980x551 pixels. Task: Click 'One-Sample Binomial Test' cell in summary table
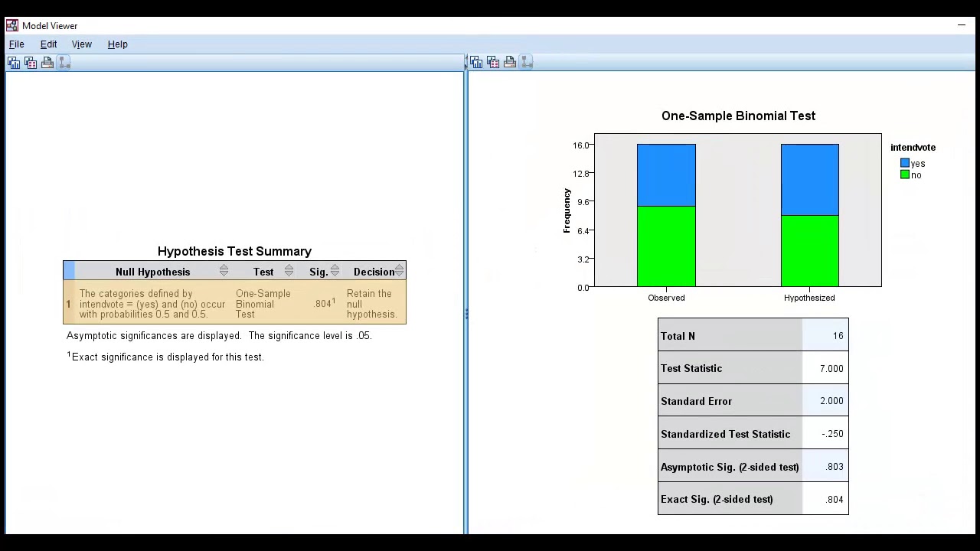(x=263, y=304)
